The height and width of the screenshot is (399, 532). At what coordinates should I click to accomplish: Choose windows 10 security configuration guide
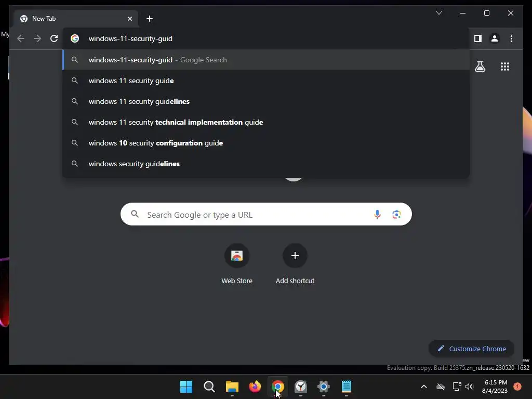point(266,143)
